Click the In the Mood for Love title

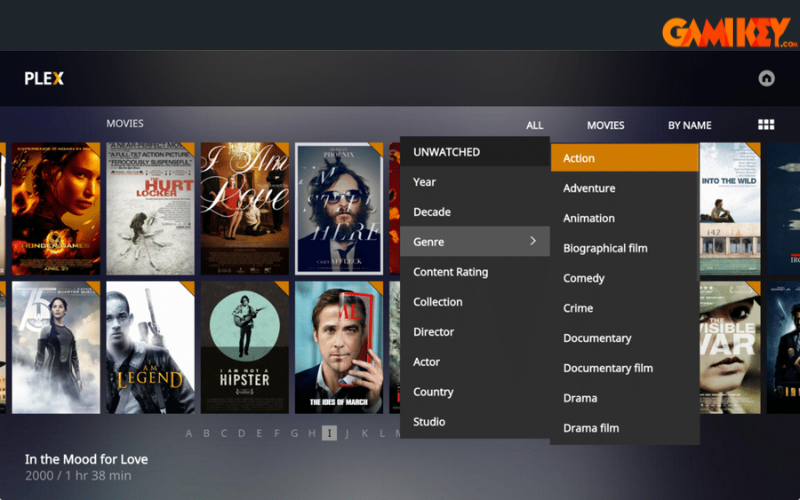click(86, 459)
